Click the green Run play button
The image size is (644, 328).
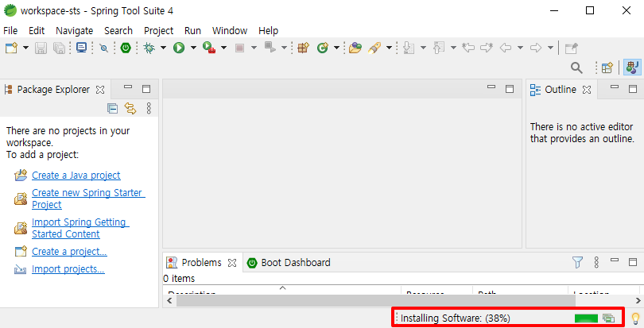point(179,48)
